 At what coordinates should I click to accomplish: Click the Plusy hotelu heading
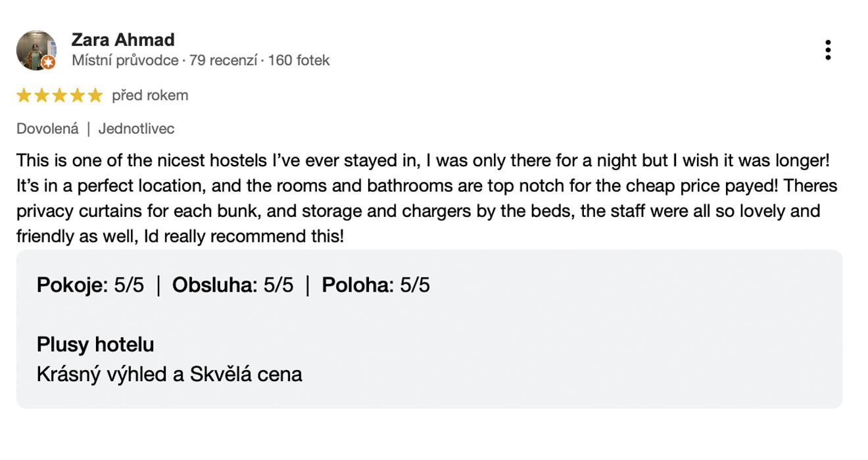click(x=95, y=344)
